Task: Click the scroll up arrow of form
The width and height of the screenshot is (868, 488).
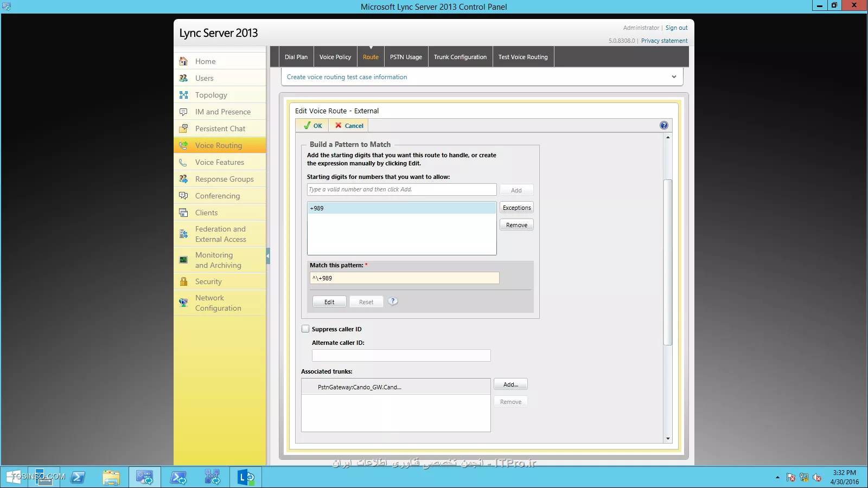Action: 668,137
